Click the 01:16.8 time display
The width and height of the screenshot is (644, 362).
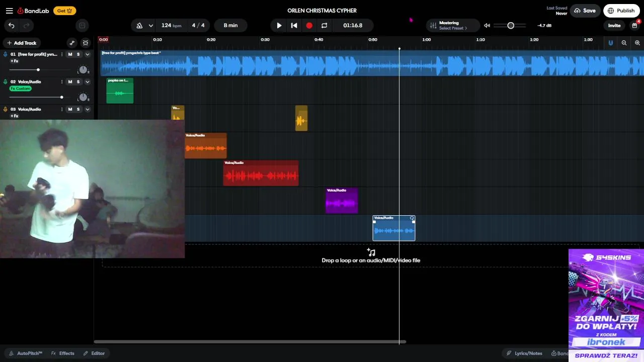[x=353, y=25]
